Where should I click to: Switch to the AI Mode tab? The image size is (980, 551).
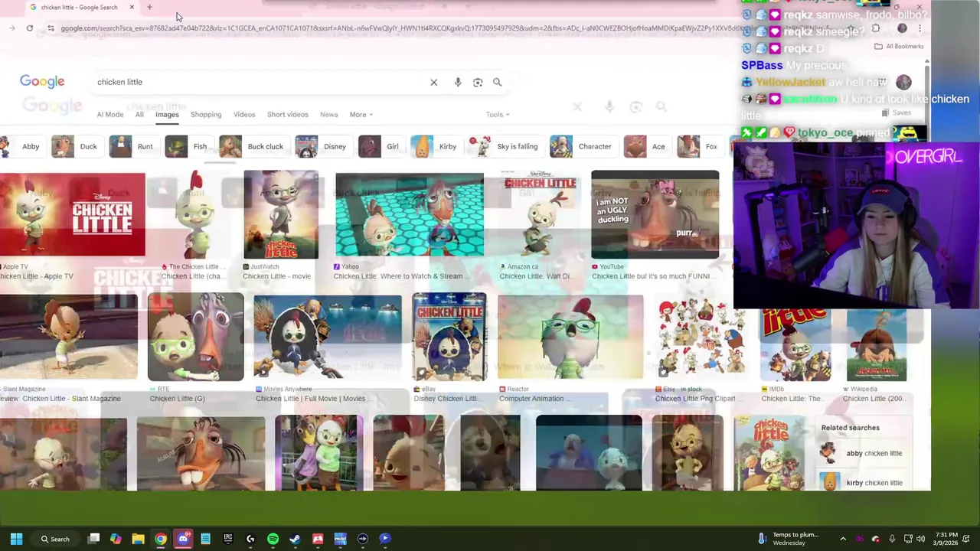[109, 115]
